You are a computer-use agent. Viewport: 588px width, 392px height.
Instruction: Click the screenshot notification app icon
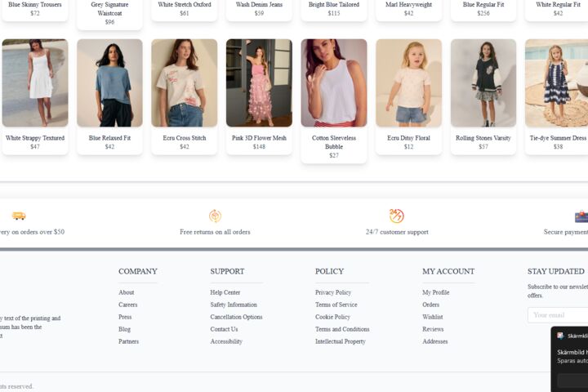[x=560, y=336]
